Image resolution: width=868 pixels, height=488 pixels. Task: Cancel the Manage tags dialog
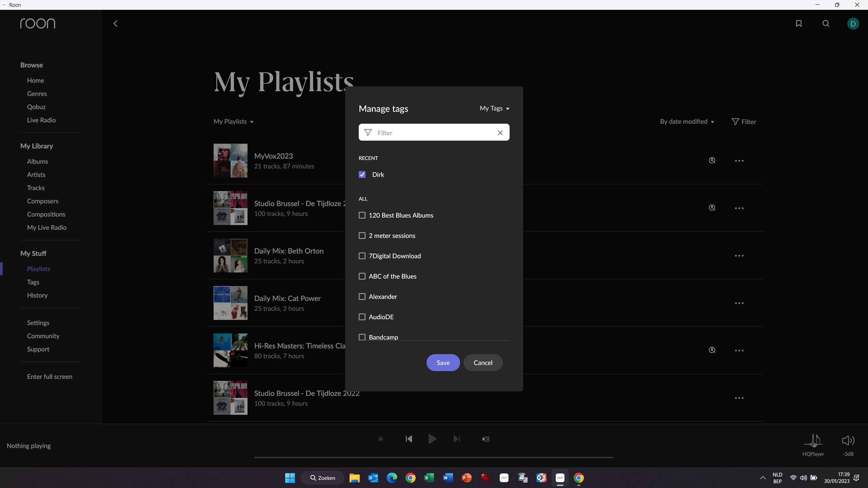(x=483, y=363)
